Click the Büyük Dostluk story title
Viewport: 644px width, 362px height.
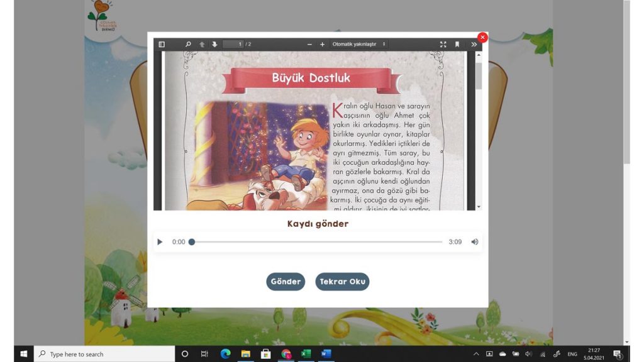coord(311,77)
